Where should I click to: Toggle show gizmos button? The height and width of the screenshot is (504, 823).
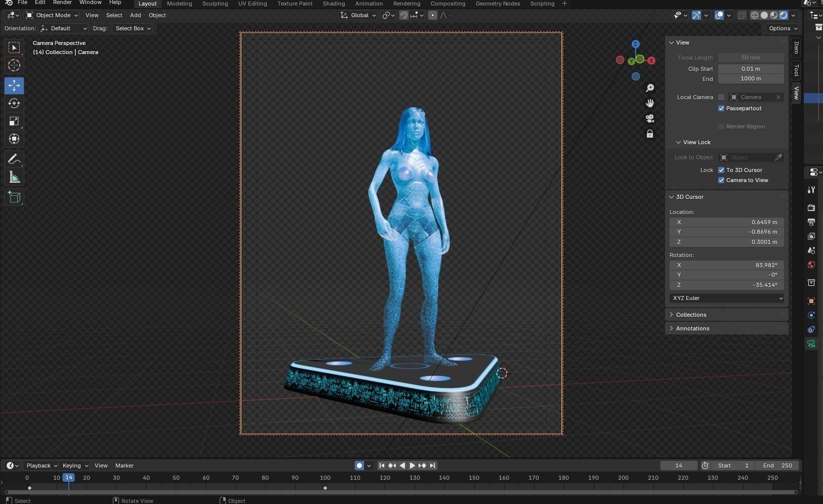696,15
